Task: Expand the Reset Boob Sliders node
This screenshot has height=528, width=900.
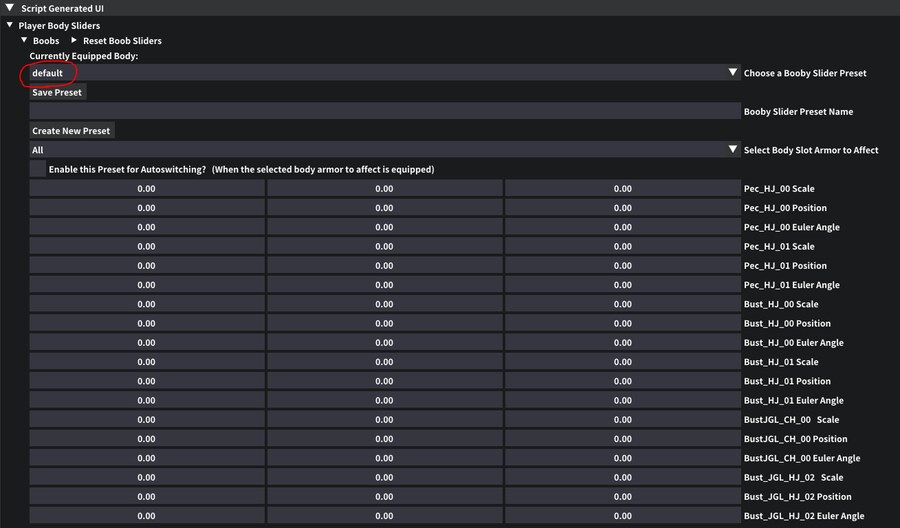Action: tap(74, 41)
